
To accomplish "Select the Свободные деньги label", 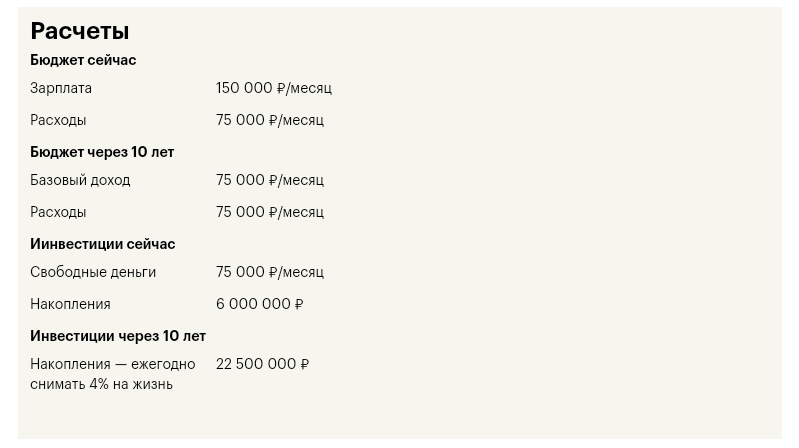I will [x=93, y=272].
